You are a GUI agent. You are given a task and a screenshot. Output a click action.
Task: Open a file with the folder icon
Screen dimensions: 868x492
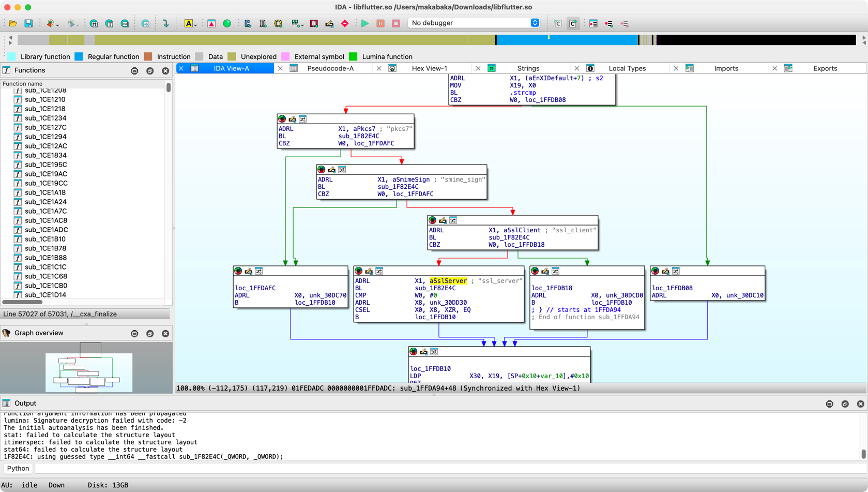coord(13,23)
